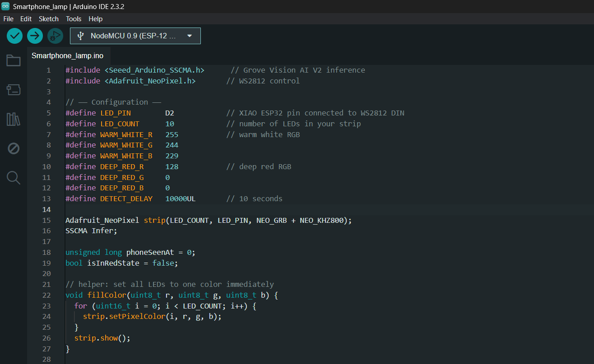Screen dimensions: 594x364
Task: Open the Boards Manager sidebar icon
Action: pos(14,90)
